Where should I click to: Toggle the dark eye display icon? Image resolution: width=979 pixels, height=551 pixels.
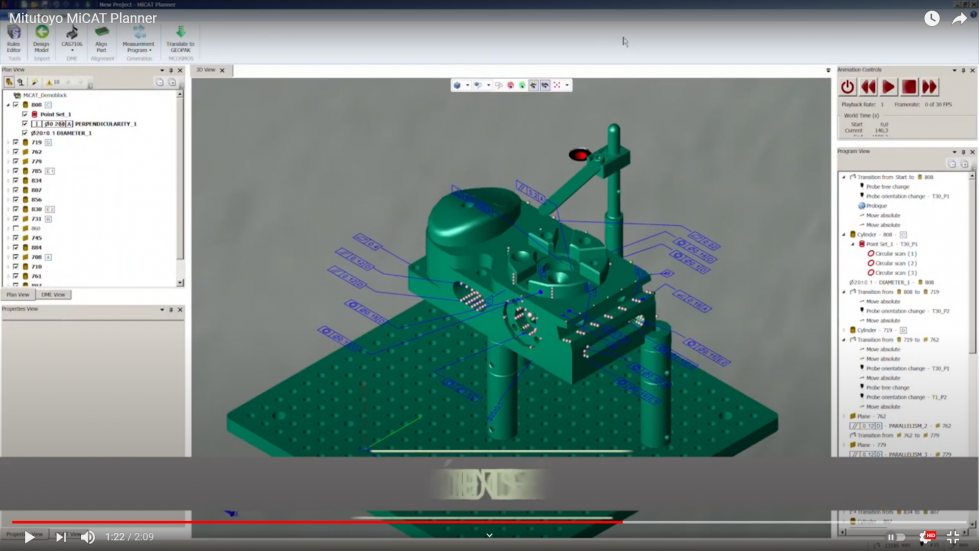(545, 85)
